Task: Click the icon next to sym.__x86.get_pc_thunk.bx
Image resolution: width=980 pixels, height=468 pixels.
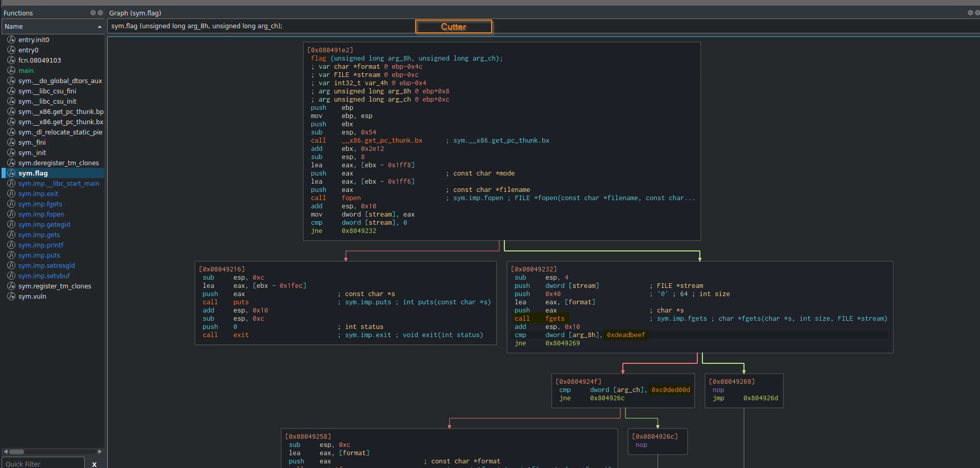Action: coord(11,122)
